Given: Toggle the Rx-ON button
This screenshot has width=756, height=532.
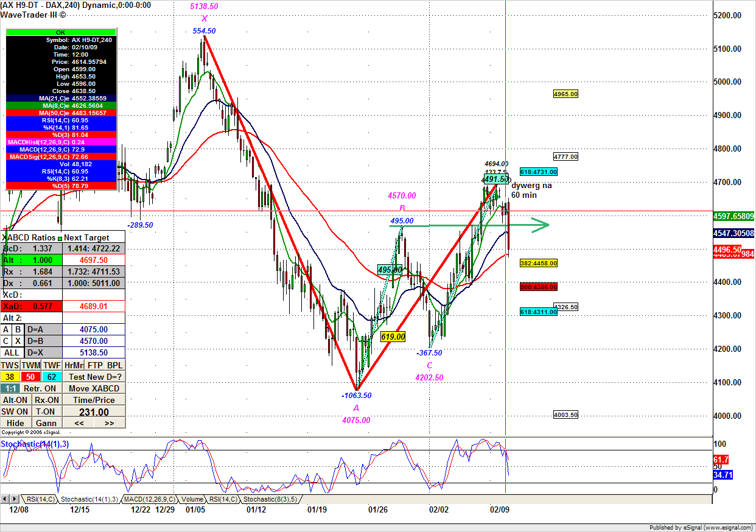Looking at the screenshot, I should tap(47, 400).
